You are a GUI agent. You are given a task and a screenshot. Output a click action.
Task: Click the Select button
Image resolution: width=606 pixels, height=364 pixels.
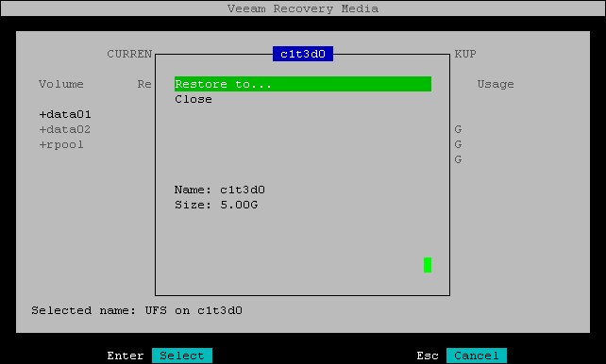[x=182, y=356]
